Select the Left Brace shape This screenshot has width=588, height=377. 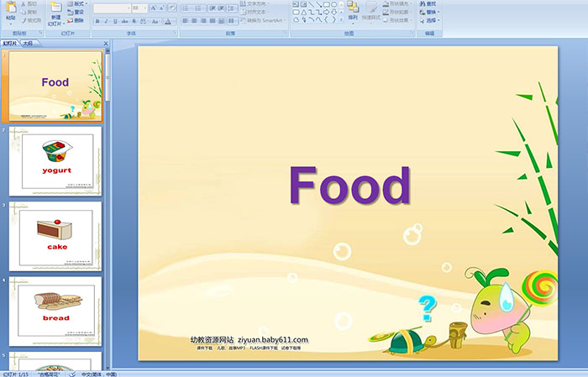click(x=326, y=19)
